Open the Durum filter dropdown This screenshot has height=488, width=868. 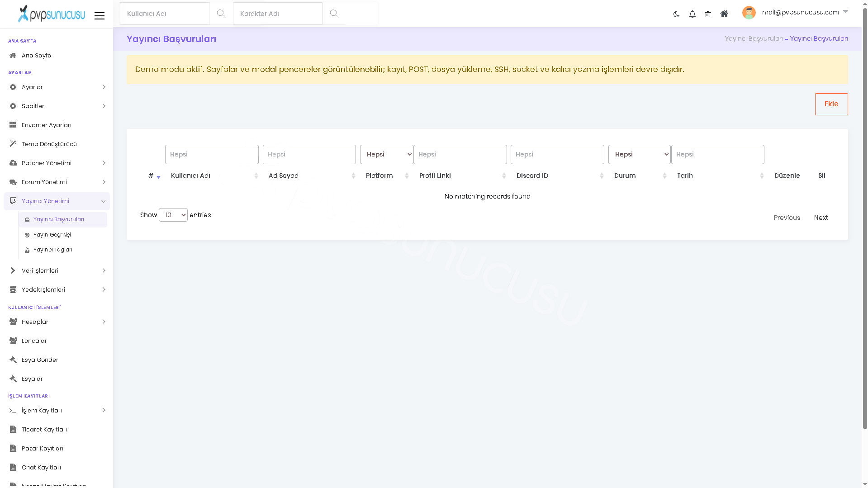tap(639, 155)
